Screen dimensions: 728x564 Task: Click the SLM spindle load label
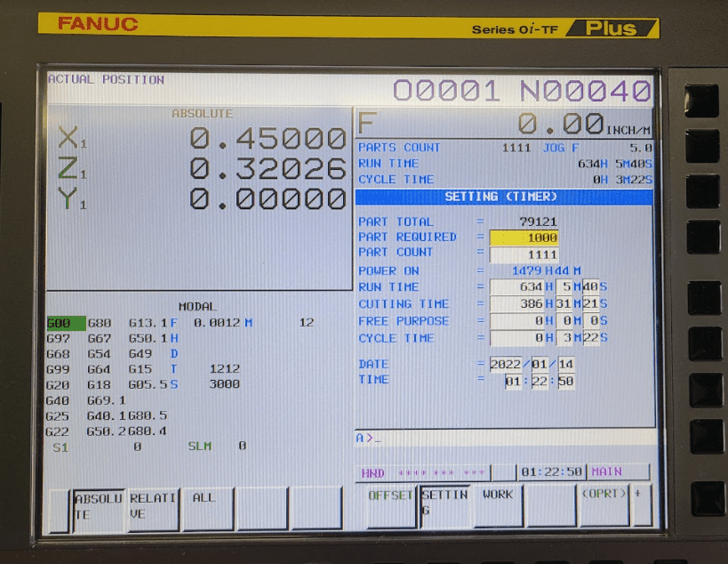click(x=200, y=446)
